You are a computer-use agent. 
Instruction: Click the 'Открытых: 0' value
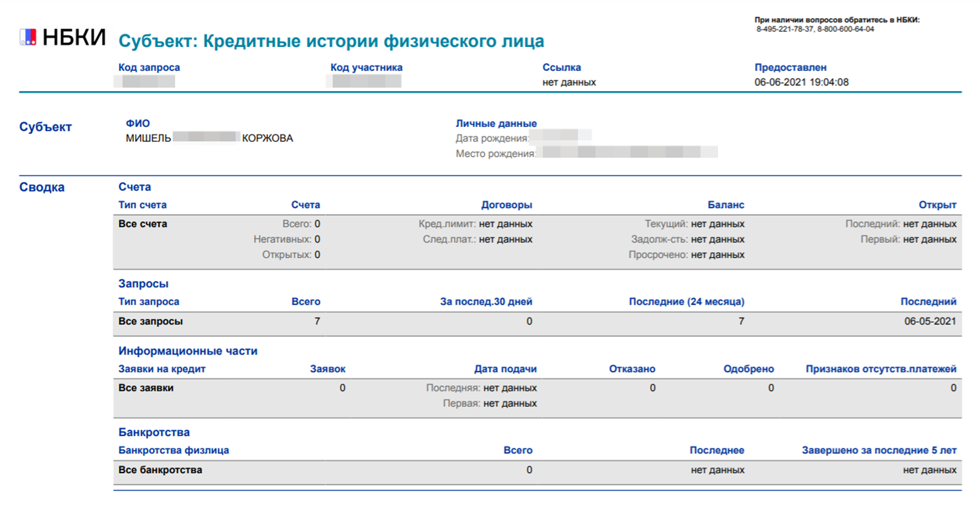click(291, 255)
